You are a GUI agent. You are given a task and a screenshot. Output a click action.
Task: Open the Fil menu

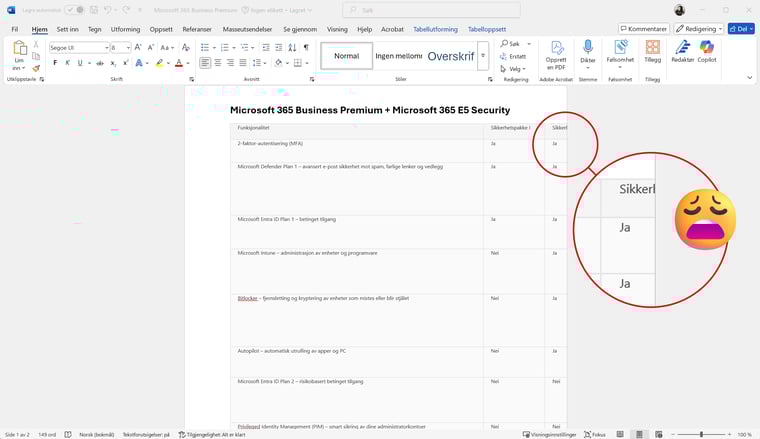pos(15,29)
